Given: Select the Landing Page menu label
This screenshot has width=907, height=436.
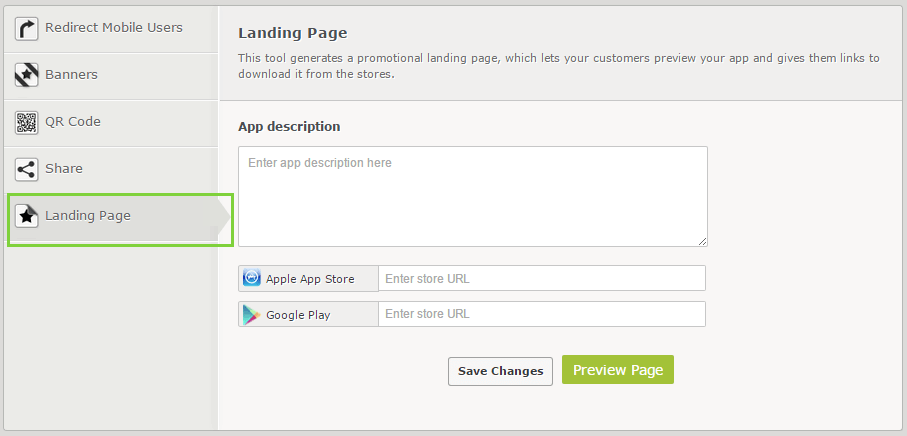Looking at the screenshot, I should 87,216.
